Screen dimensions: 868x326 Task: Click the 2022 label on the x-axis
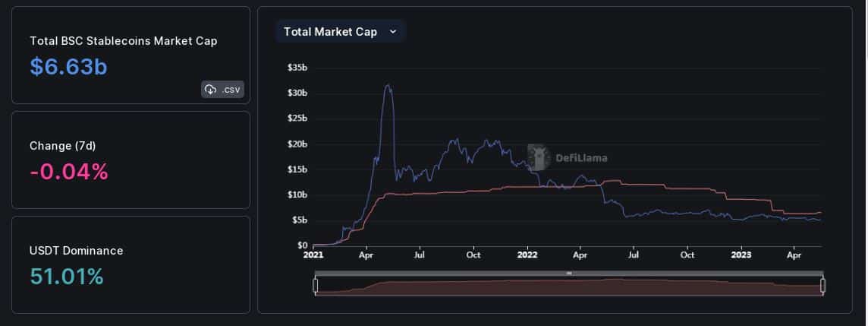[x=527, y=255]
